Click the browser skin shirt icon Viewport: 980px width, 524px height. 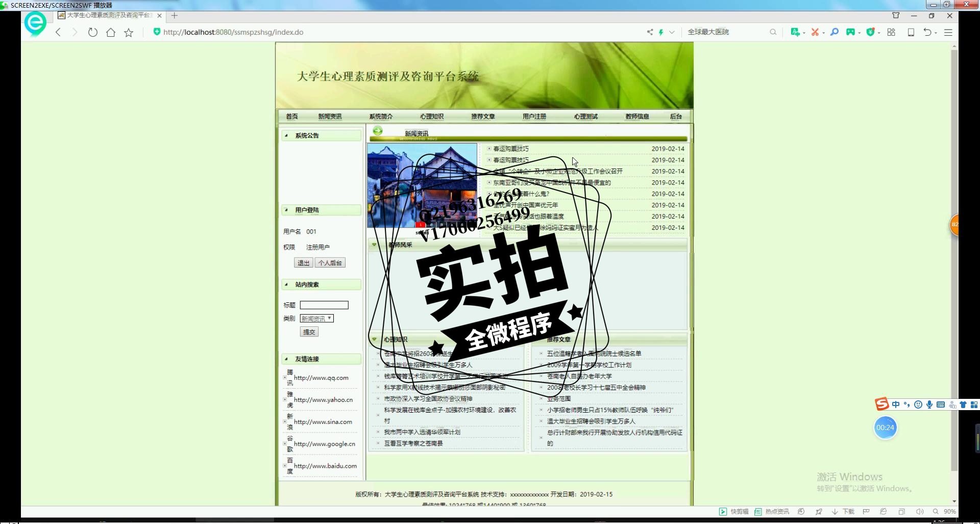click(896, 16)
